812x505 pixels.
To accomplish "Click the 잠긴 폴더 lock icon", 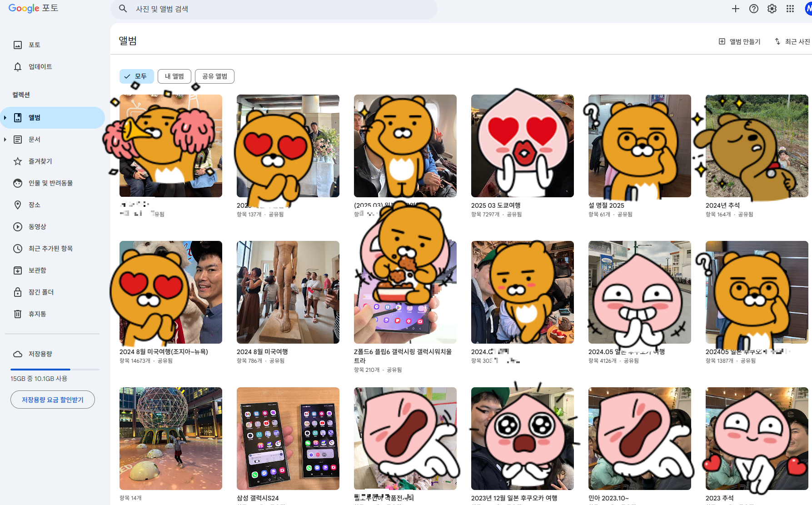I will click(18, 292).
